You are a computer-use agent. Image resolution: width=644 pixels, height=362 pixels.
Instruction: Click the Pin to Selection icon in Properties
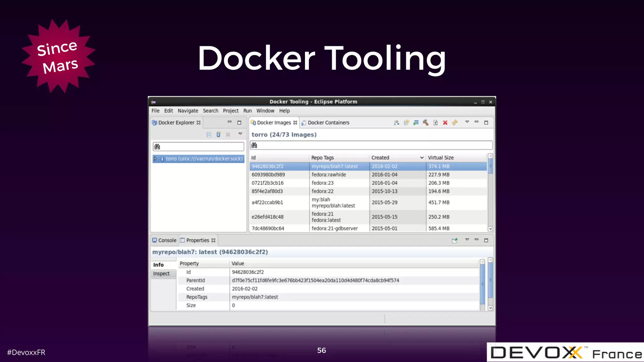tap(454, 240)
